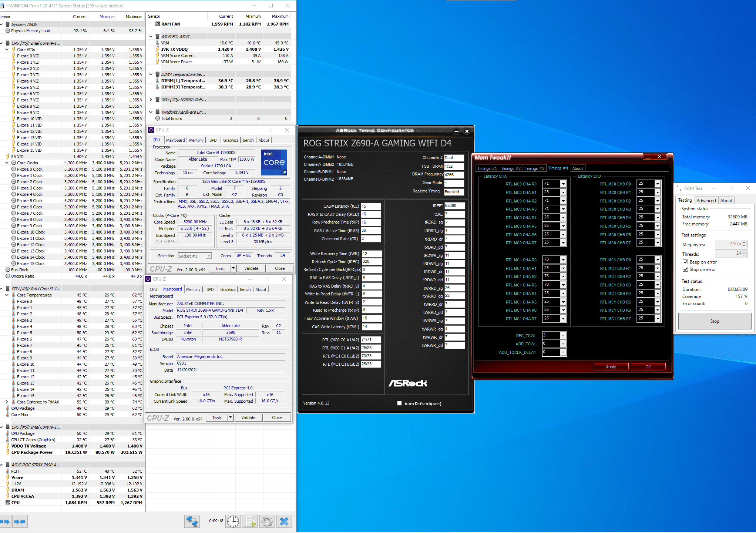The height and width of the screenshot is (533, 756).
Task: Click the Intel Core i9 logo
Action: pyautogui.click(x=274, y=162)
